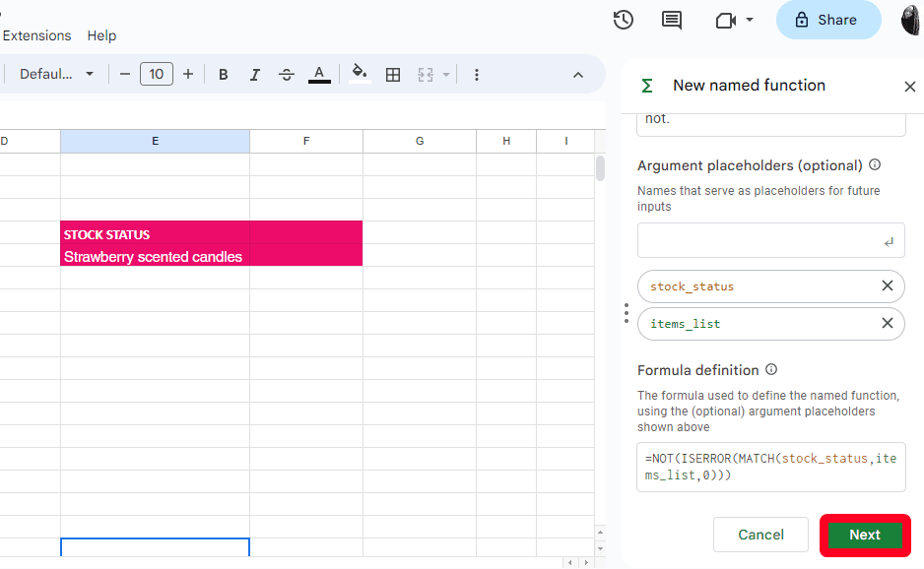This screenshot has width=924, height=569.
Task: Open the fill color picker
Action: point(360,74)
